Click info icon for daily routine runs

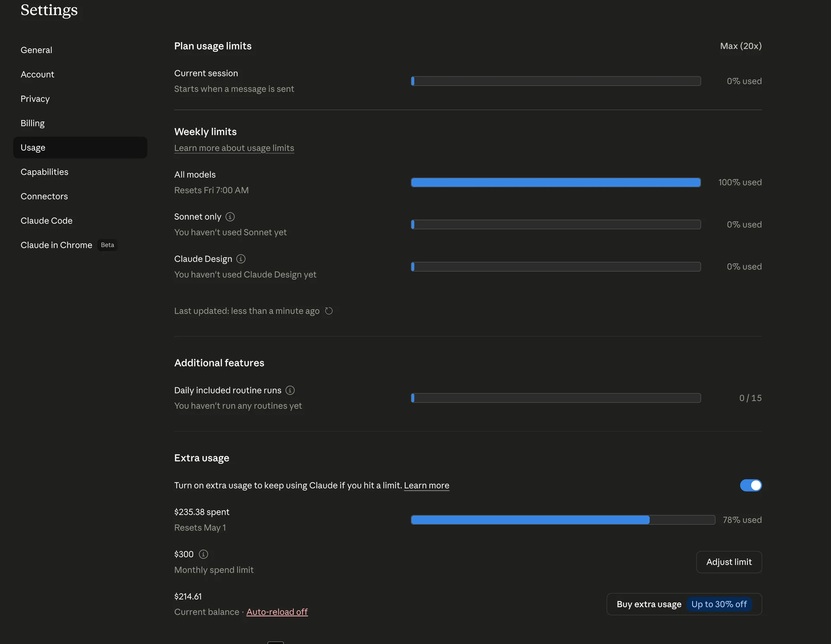point(290,390)
